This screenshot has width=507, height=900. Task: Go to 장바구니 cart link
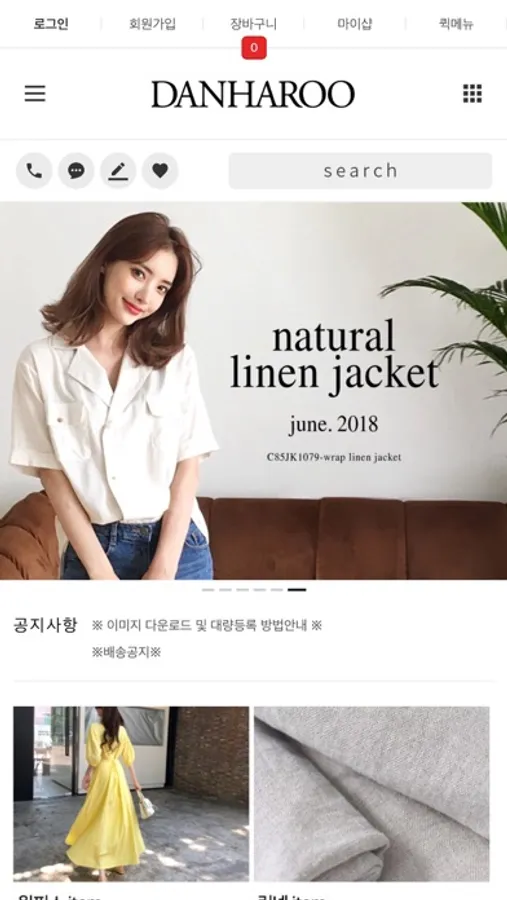pos(253,24)
